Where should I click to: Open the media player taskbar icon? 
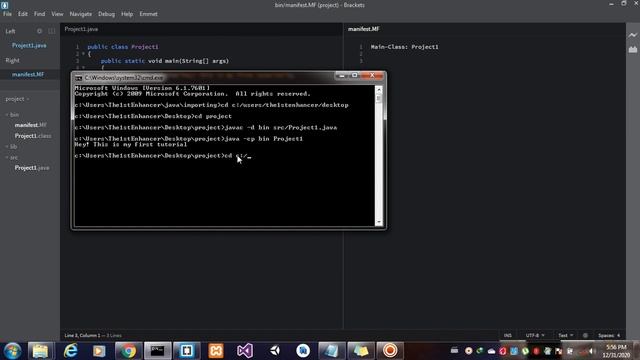click(x=98, y=351)
